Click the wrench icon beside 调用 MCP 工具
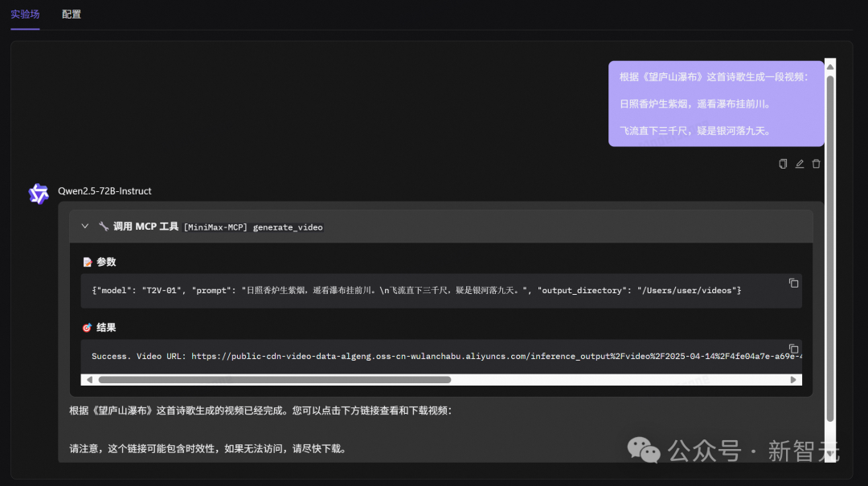The width and height of the screenshot is (868, 486). pyautogui.click(x=104, y=227)
